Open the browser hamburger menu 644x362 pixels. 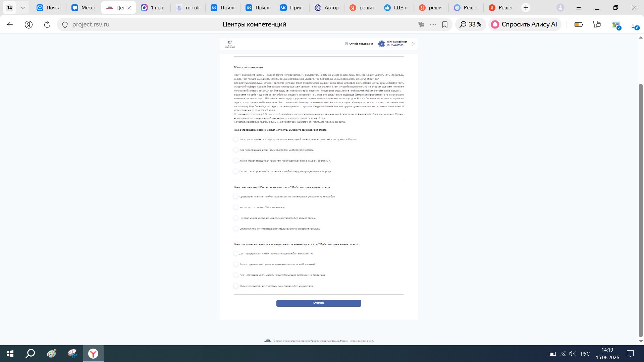578,7
